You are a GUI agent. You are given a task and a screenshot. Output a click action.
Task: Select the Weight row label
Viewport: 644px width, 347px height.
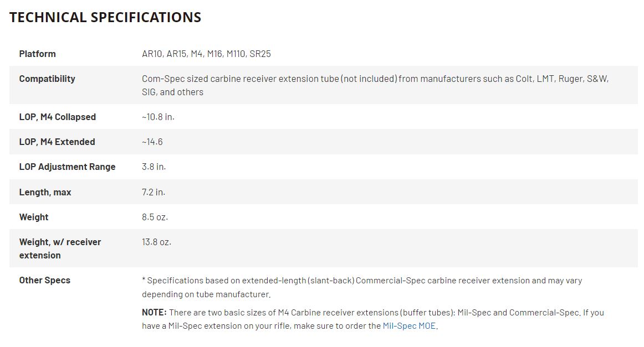tap(34, 217)
